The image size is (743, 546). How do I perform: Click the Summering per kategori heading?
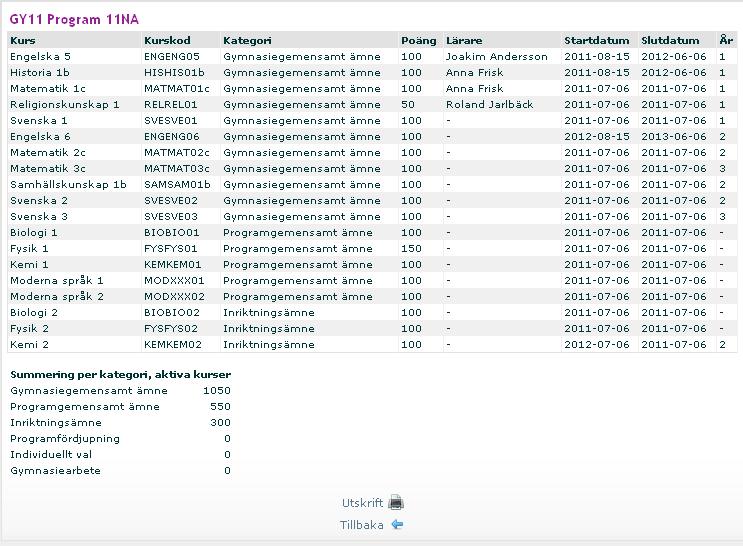[x=121, y=374]
